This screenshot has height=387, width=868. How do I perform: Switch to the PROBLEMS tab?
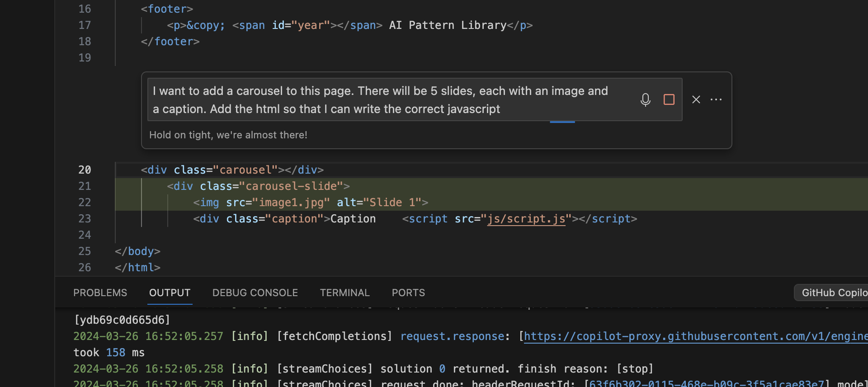click(x=100, y=293)
